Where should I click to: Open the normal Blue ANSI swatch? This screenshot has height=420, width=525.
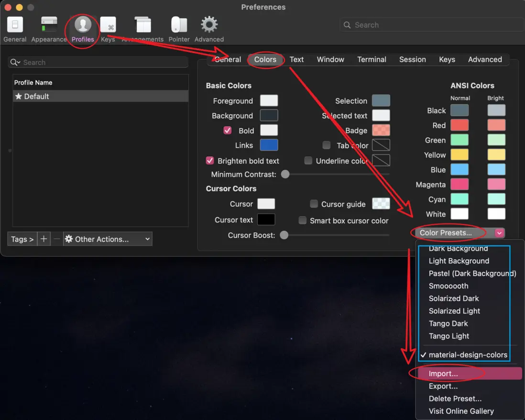coord(459,169)
